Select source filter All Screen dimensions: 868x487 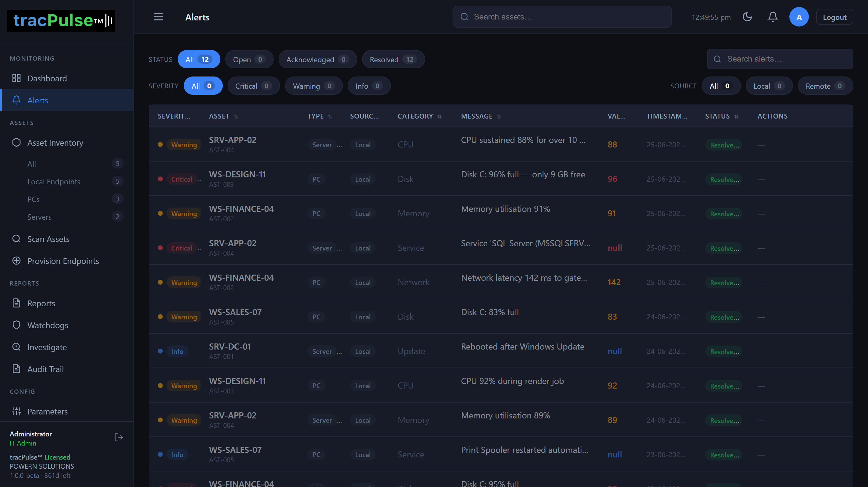(x=721, y=86)
